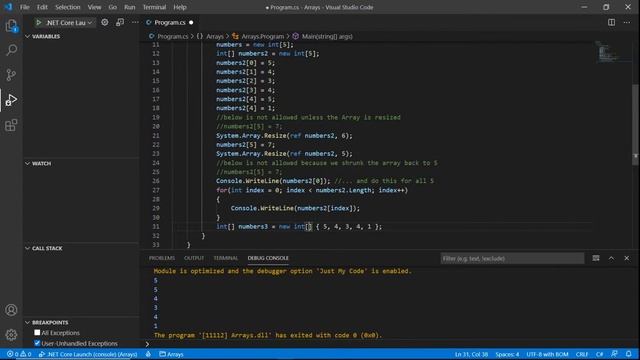The image size is (640, 360).
Task: Open editor More Actions ellipsis
Action: [627, 22]
